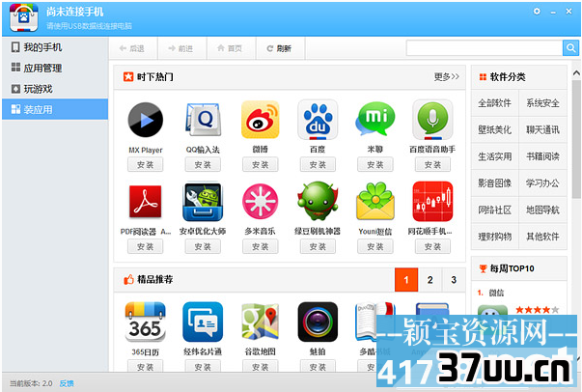The image size is (582, 392).
Task: Click the vertical scrollbar thumb
Action: [576, 139]
